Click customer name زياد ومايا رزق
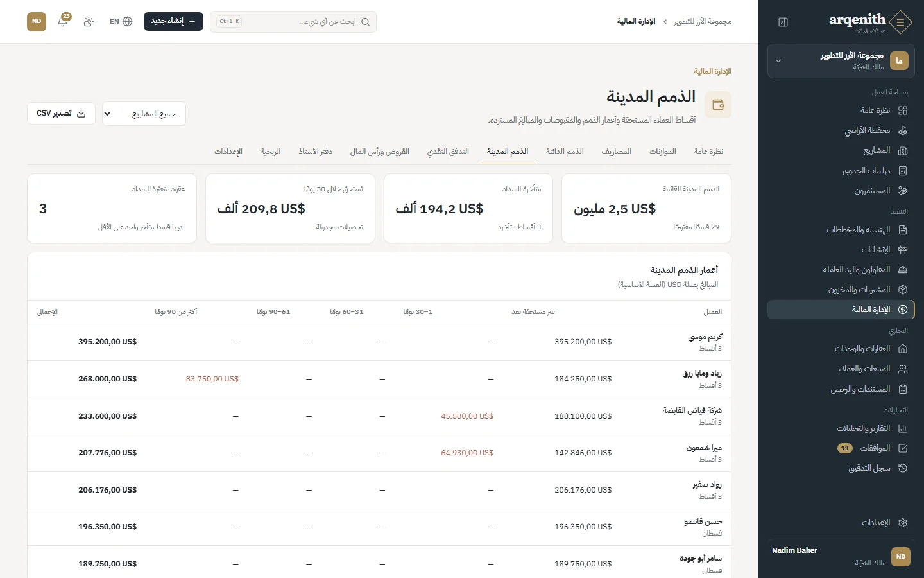Viewport: 924px width, 578px height. click(702, 374)
